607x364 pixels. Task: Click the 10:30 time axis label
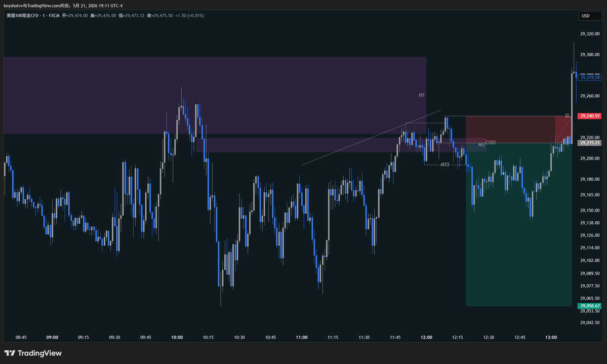239,337
